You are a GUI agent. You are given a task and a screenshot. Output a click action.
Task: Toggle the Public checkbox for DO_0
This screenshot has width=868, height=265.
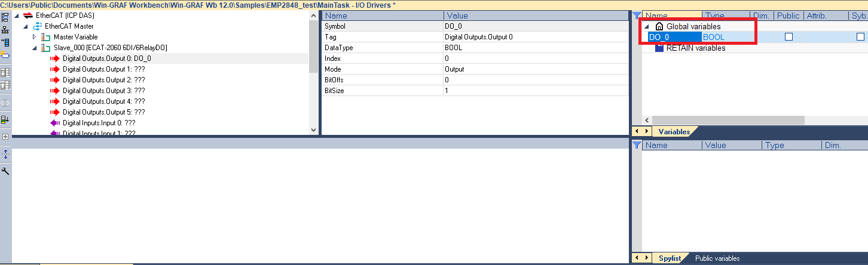coord(788,37)
